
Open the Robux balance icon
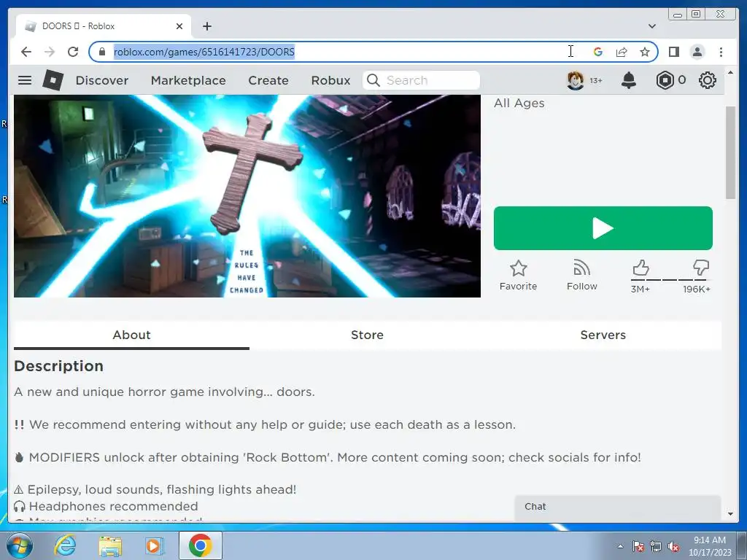point(665,80)
